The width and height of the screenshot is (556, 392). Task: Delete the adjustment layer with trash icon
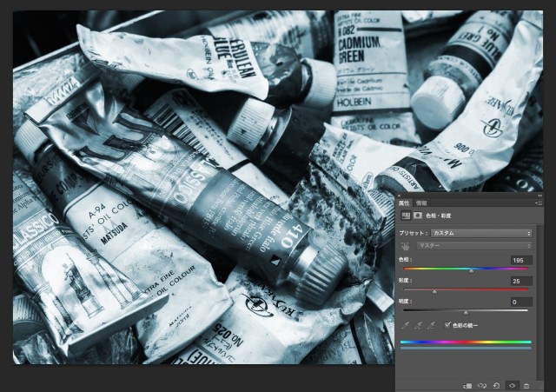point(526,385)
